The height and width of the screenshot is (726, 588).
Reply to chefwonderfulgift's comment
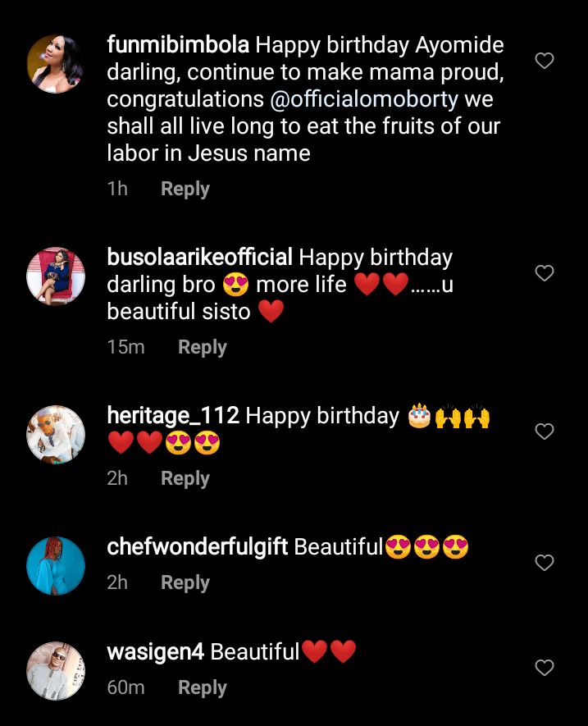185,582
